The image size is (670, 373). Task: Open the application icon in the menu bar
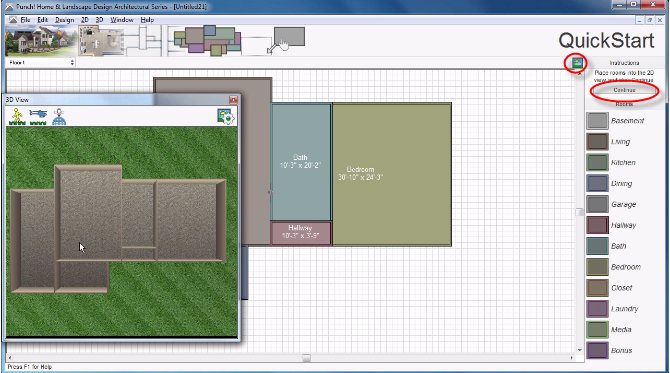click(13, 20)
